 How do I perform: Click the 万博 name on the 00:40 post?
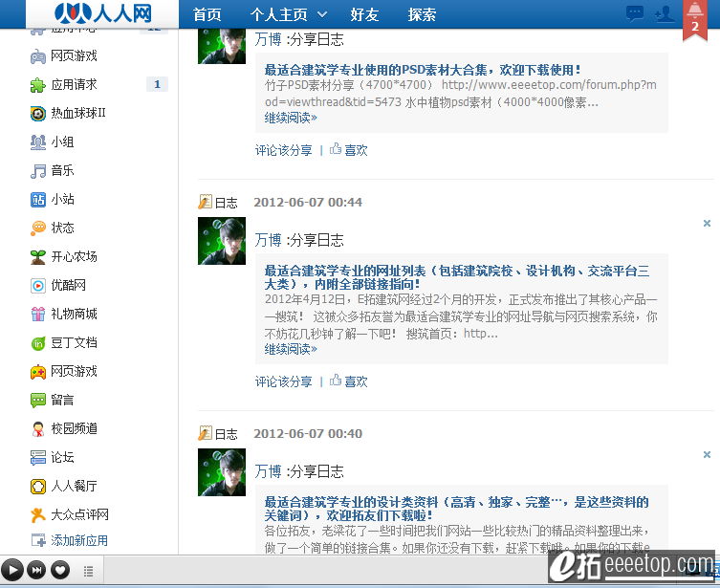268,471
